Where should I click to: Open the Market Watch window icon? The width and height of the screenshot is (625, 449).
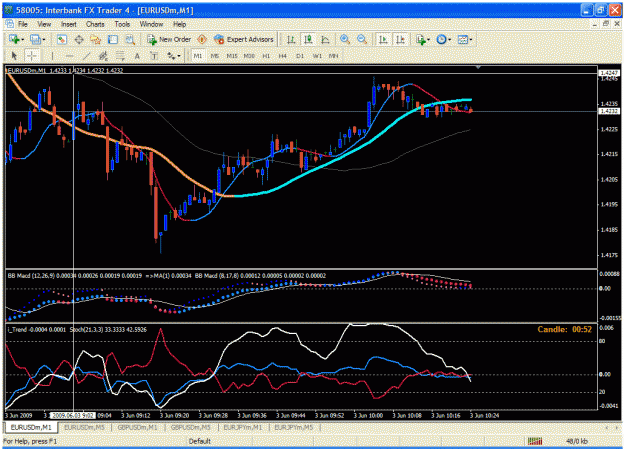click(x=61, y=39)
